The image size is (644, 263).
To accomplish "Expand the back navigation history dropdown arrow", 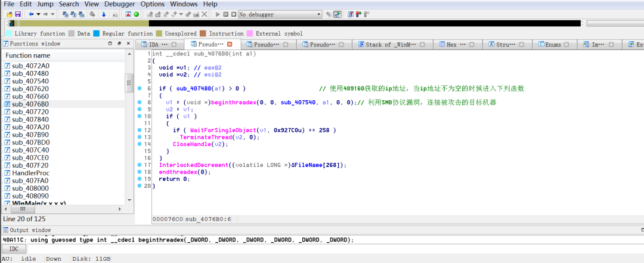I will point(39,14).
